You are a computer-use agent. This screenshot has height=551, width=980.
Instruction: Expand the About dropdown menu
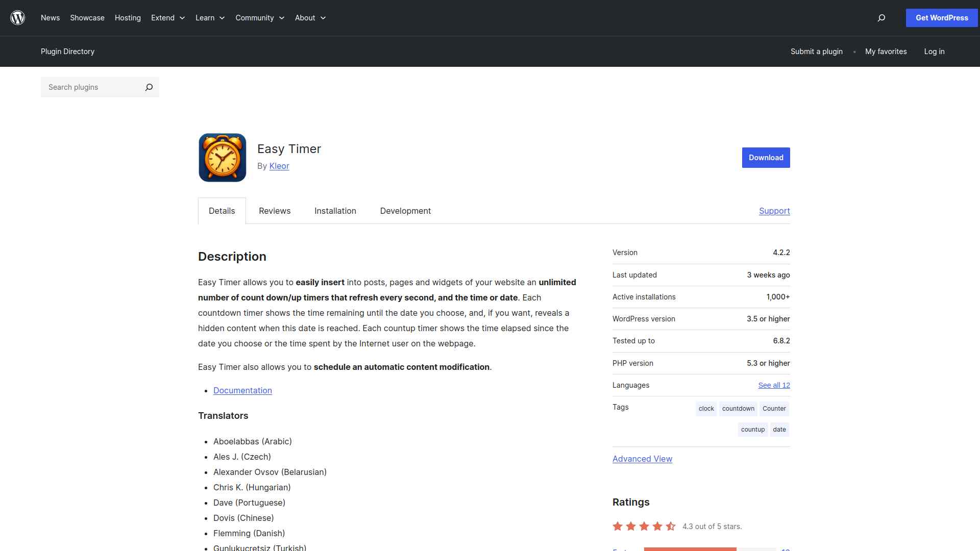(x=310, y=18)
